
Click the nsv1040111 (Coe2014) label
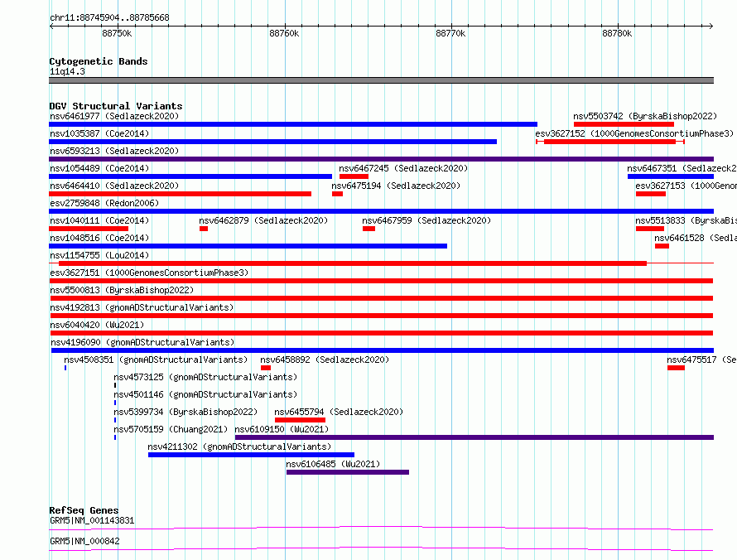pyautogui.click(x=99, y=220)
